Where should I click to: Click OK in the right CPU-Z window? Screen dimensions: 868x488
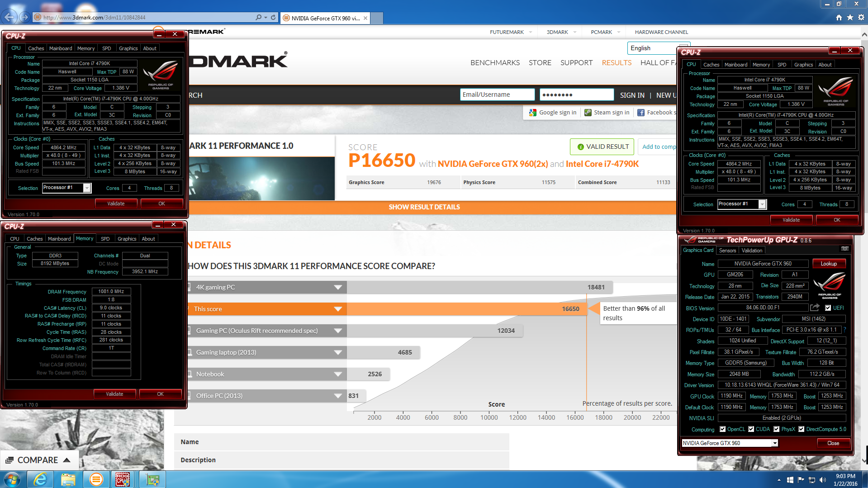(837, 220)
